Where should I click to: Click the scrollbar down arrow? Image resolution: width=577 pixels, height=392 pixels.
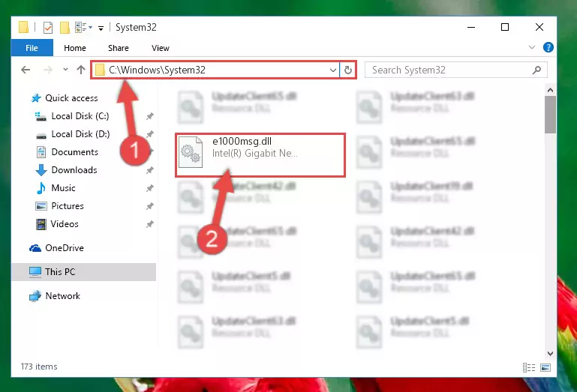(550, 353)
